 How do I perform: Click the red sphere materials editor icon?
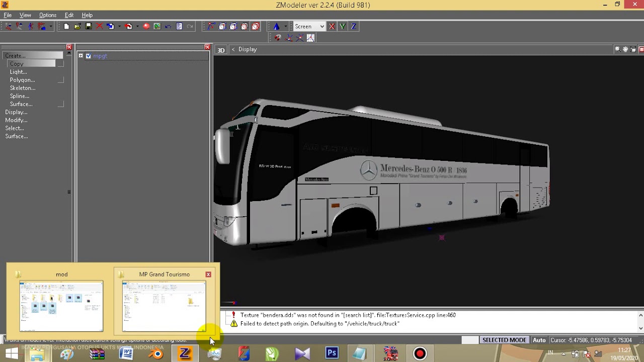pyautogui.click(x=146, y=26)
